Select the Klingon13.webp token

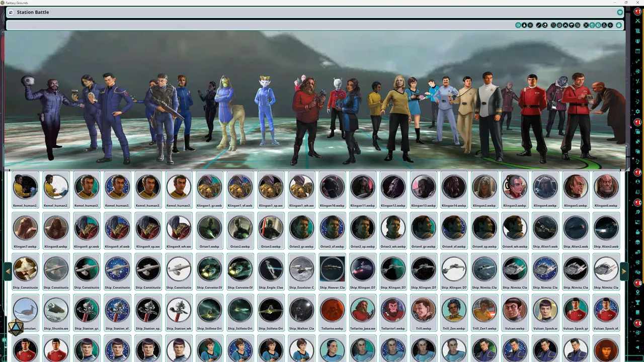click(x=423, y=190)
